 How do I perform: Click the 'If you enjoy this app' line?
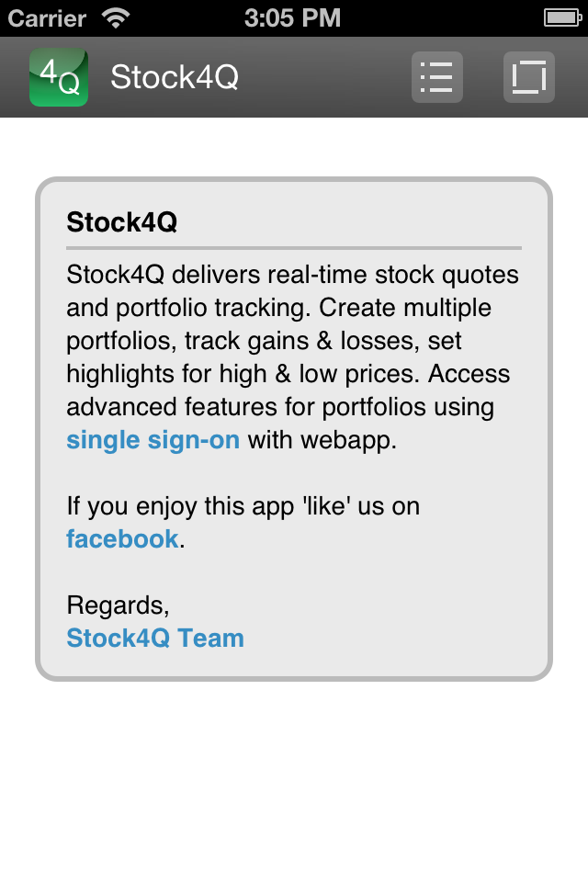tap(243, 506)
